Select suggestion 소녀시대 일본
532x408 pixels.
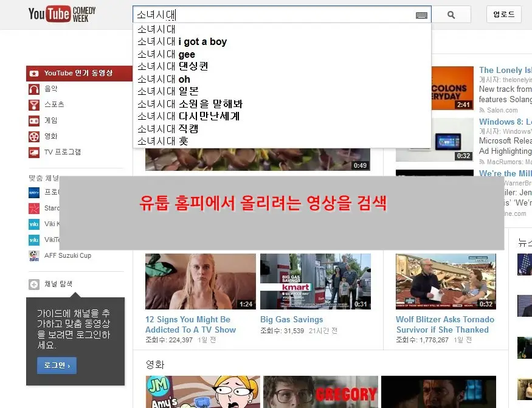[282, 91]
